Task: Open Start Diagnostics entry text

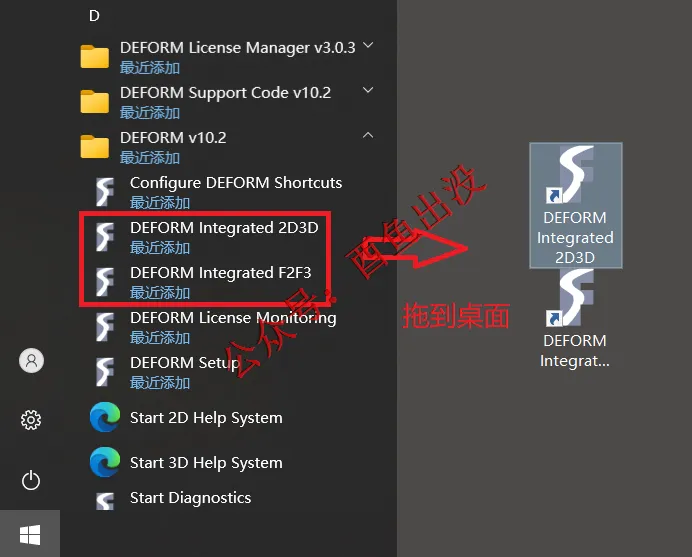Action: pos(190,498)
